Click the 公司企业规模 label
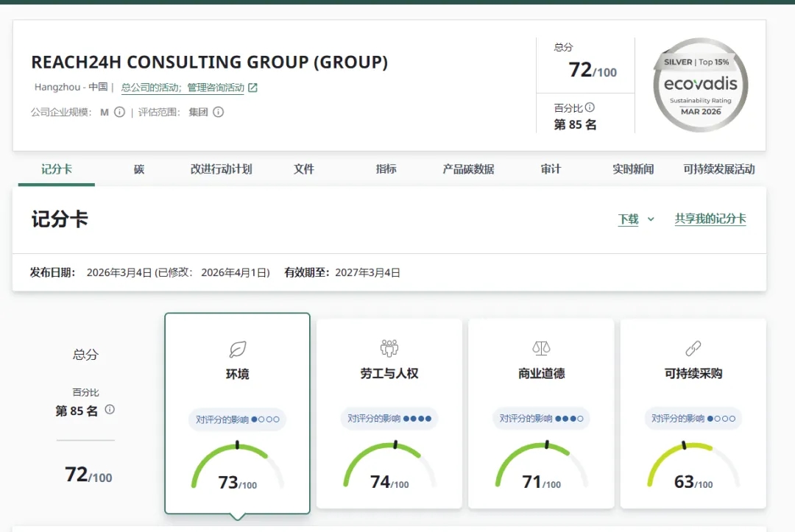The image size is (795, 532). (x=61, y=112)
